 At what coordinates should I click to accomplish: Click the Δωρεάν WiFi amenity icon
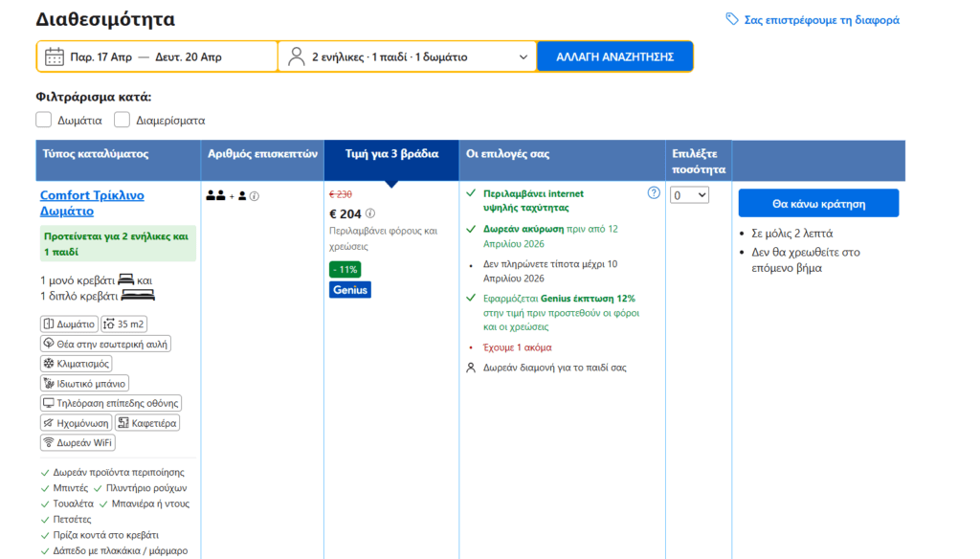coord(49,442)
